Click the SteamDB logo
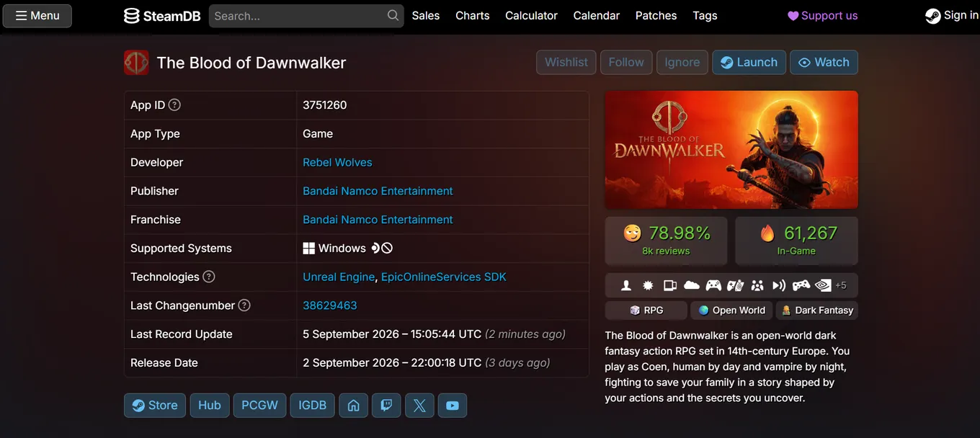The image size is (980, 438). [x=162, y=16]
